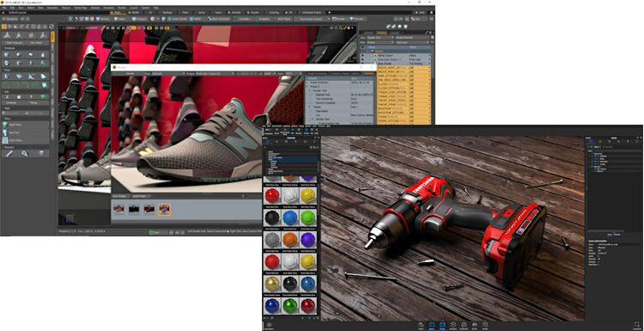Open the Add Layer dropdown
Image resolution: width=644 pixels, height=331 pixels.
click(412, 42)
